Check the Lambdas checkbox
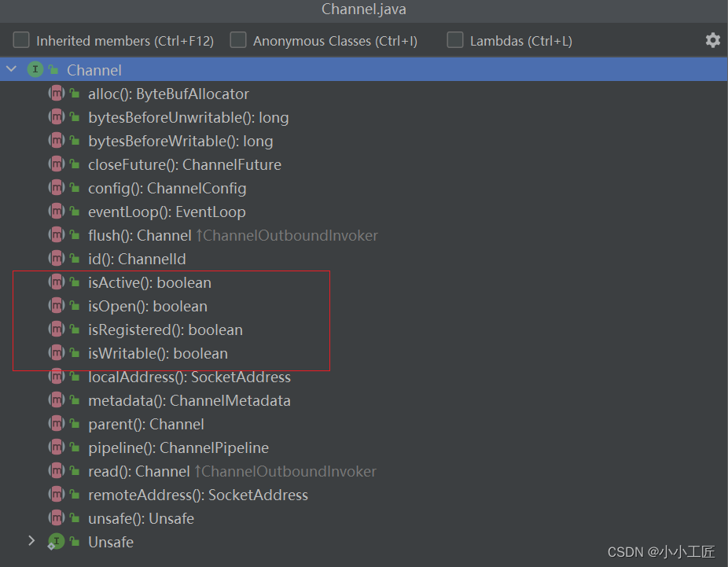 pos(455,40)
